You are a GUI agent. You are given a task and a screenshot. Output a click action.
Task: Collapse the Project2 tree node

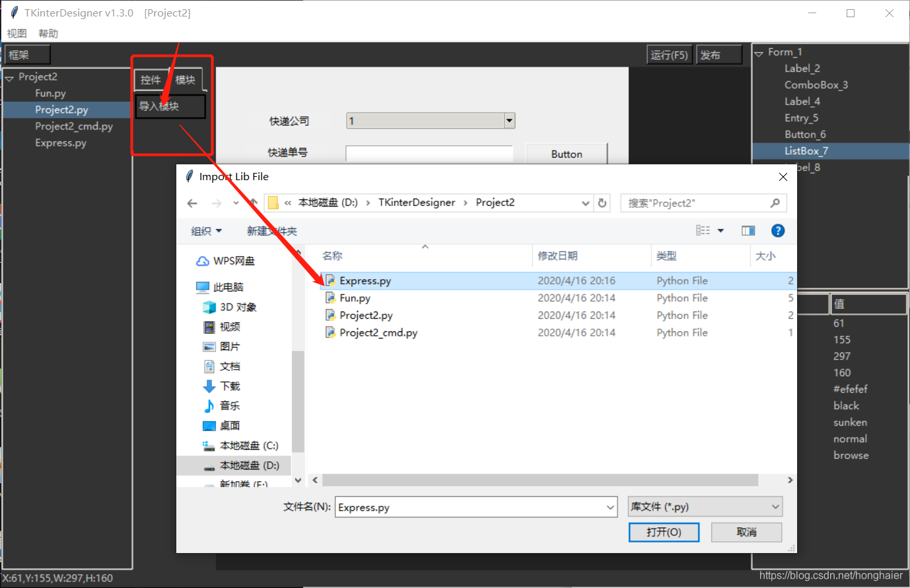tap(9, 78)
